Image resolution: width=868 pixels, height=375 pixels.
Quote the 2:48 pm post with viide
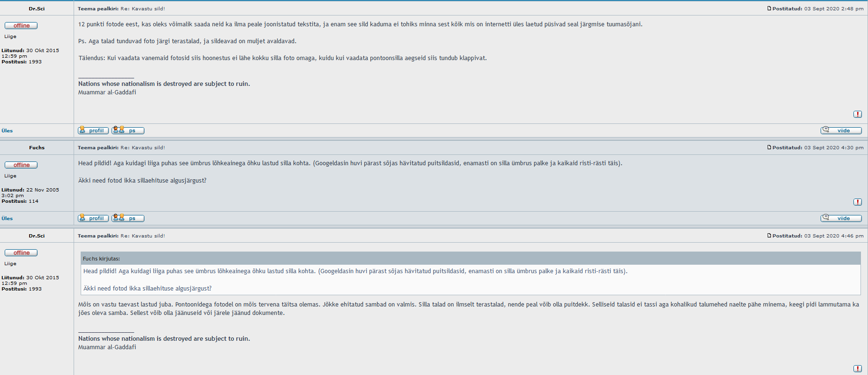[841, 130]
